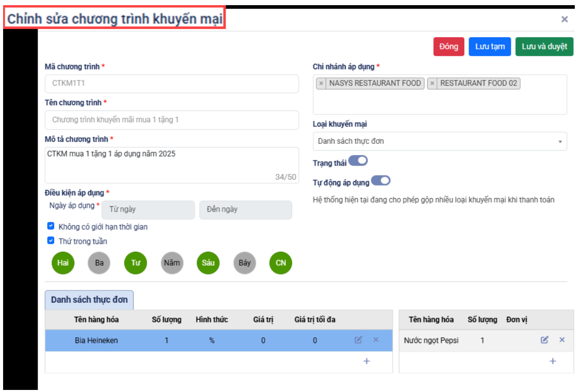
Task: Edit the Bia Heineken row
Action: pyautogui.click(x=358, y=340)
